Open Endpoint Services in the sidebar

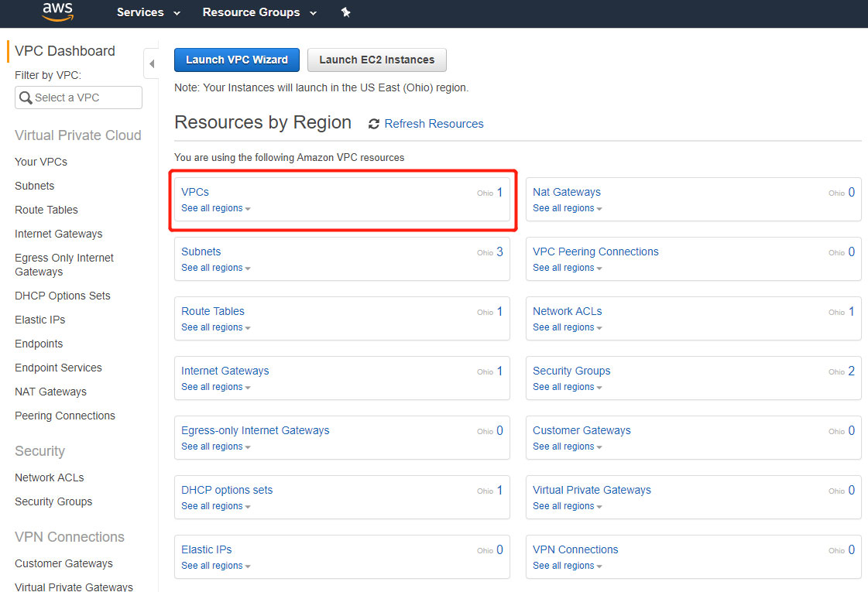58,368
